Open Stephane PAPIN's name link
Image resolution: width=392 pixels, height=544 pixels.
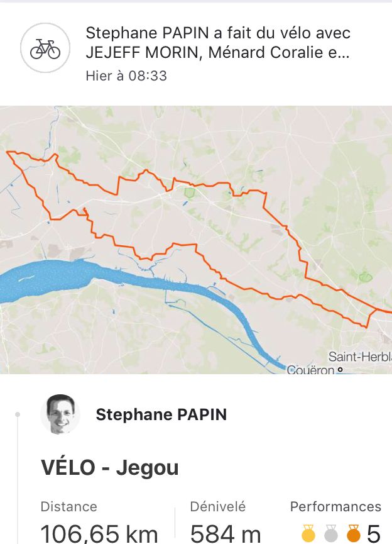pyautogui.click(x=161, y=414)
